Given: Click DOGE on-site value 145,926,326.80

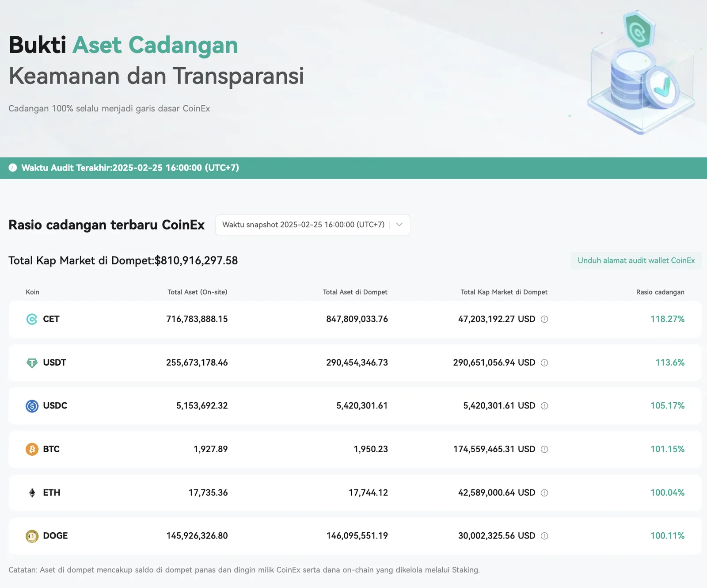Looking at the screenshot, I should (x=197, y=536).
